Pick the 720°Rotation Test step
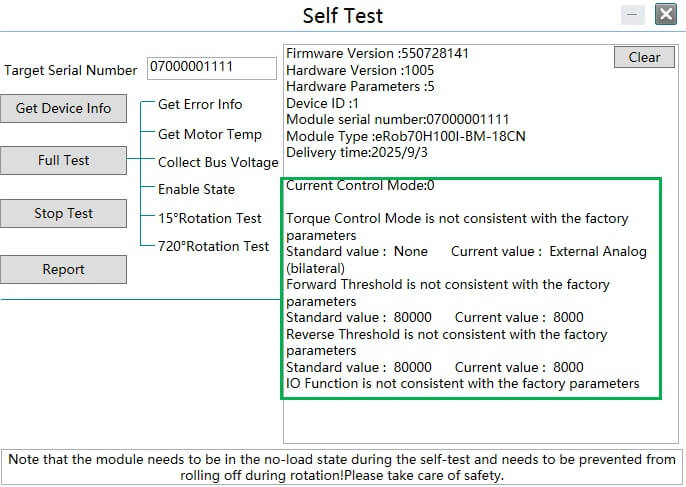Image resolution: width=686 pixels, height=487 pixels. point(213,246)
